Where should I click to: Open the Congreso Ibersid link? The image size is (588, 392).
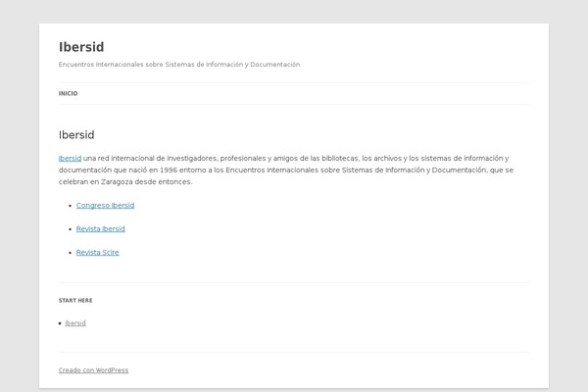[x=105, y=205]
